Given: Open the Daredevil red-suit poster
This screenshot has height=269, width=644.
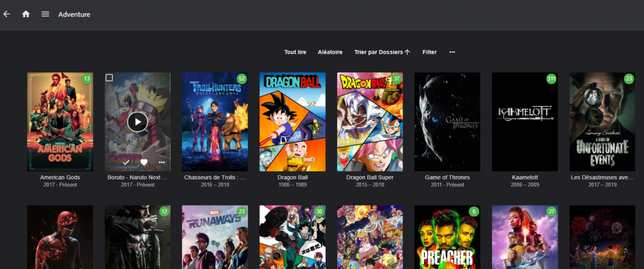Looking at the screenshot, I should 60,237.
